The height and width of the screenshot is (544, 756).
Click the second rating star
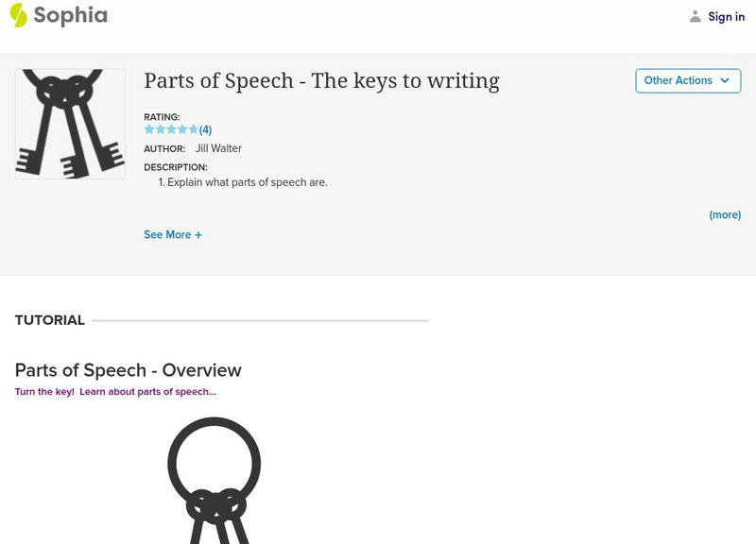pos(160,129)
